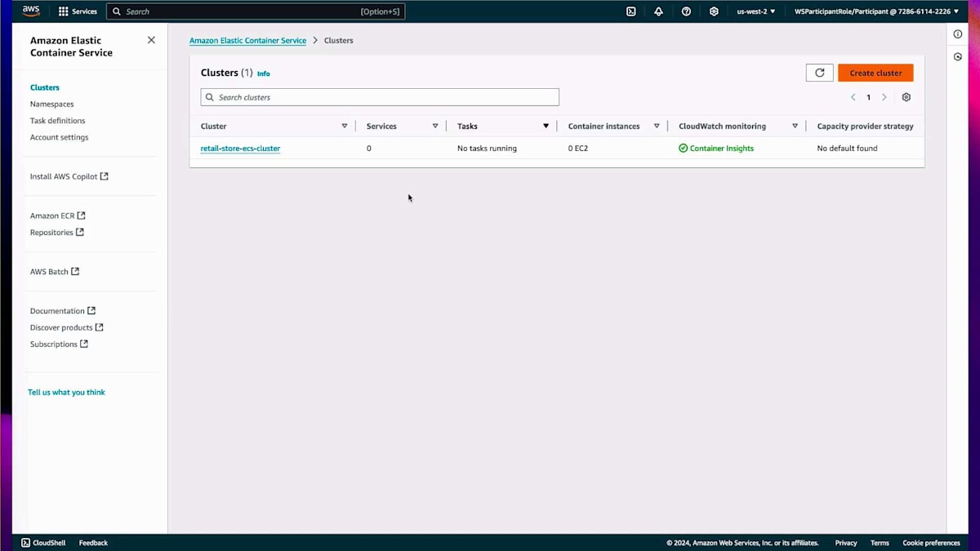
Task: Open the WSParticipantRole account dropdown
Action: 877,11
